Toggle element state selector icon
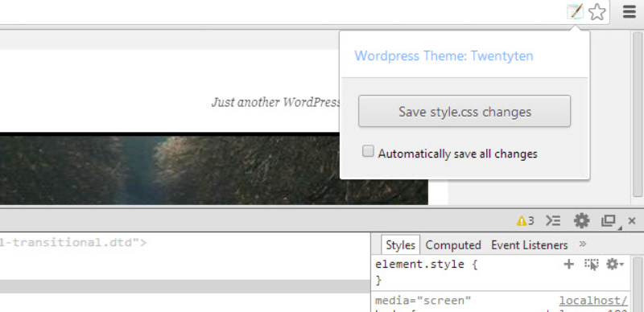The image size is (644, 312). (x=592, y=265)
